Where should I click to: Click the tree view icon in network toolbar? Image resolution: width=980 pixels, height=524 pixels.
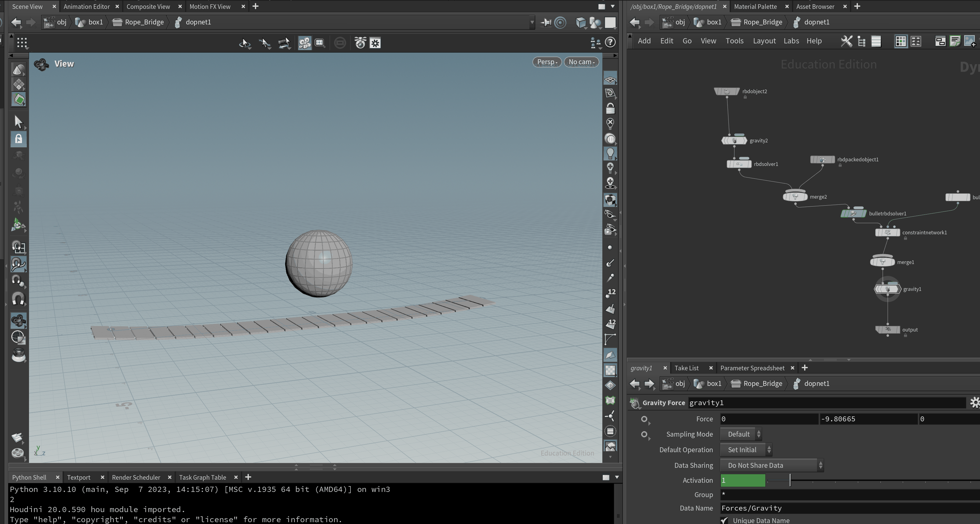(x=862, y=41)
